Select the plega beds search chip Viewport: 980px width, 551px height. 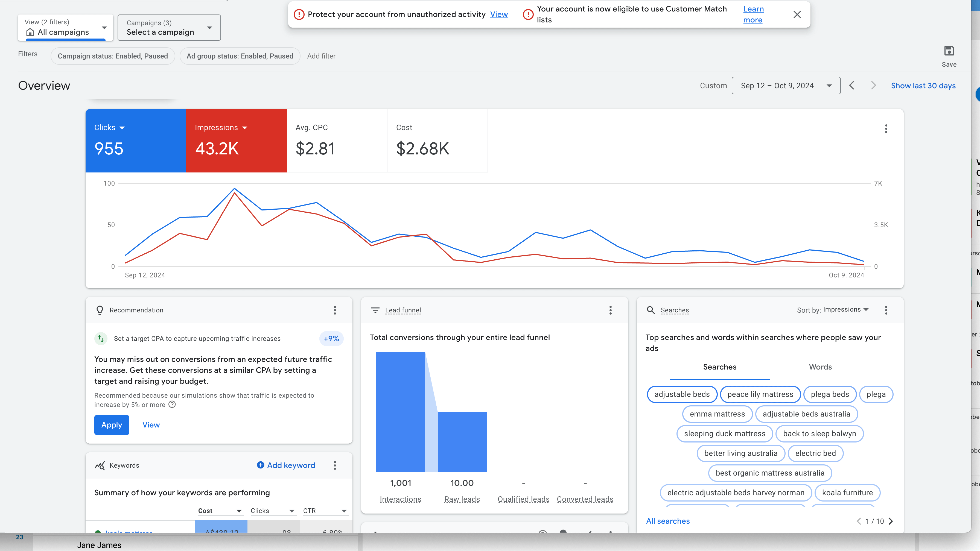pyautogui.click(x=830, y=394)
